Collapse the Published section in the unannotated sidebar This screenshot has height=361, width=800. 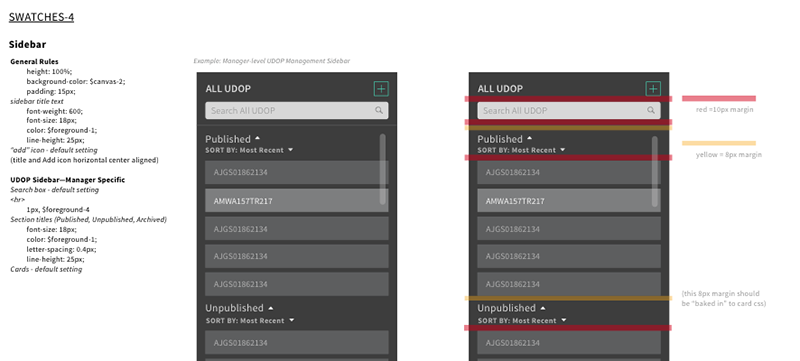click(258, 138)
